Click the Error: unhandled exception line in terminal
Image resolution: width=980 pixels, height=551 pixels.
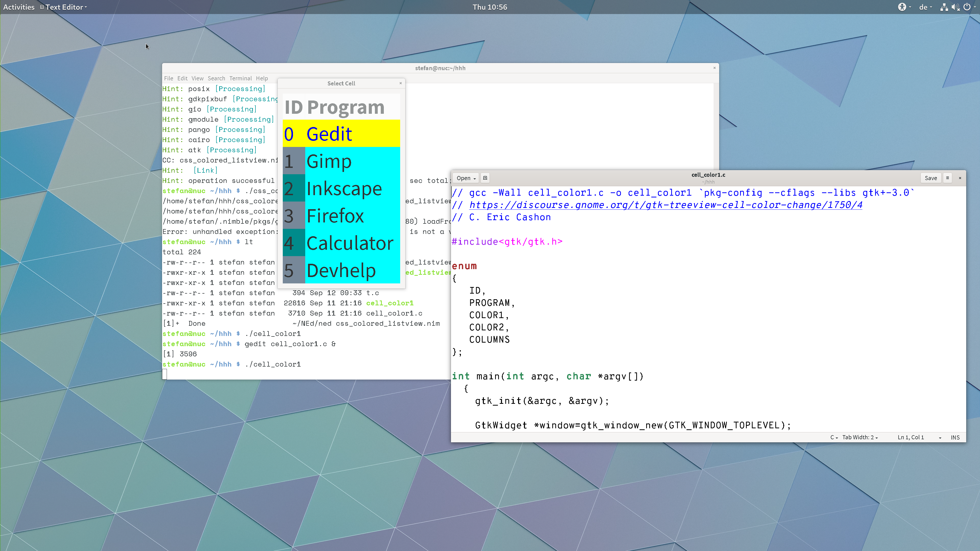[220, 232]
